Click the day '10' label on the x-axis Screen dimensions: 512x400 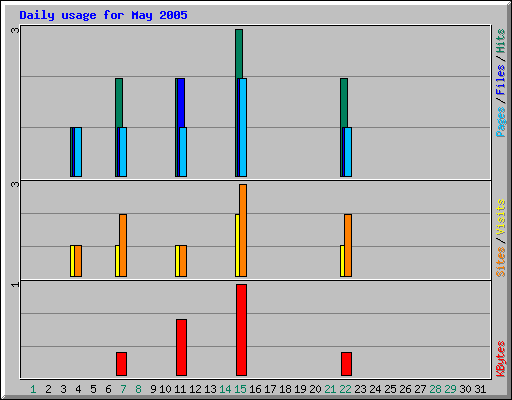(x=165, y=389)
